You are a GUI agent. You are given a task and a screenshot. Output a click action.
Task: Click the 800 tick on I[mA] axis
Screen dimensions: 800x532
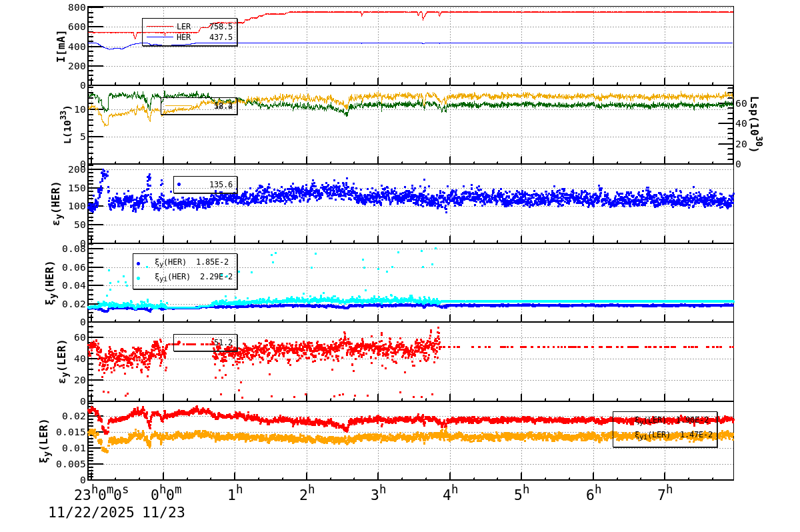(x=77, y=8)
